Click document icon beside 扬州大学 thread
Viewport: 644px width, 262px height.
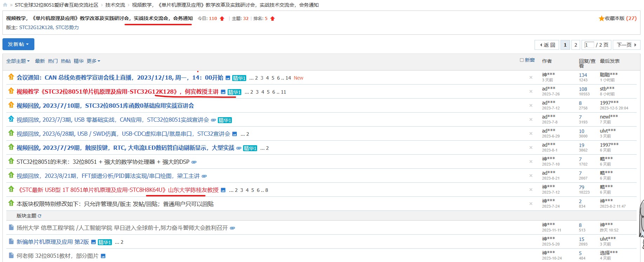click(11, 227)
